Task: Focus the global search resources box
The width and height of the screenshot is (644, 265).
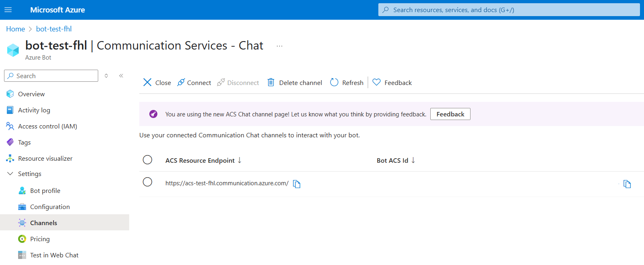Action: click(509, 10)
